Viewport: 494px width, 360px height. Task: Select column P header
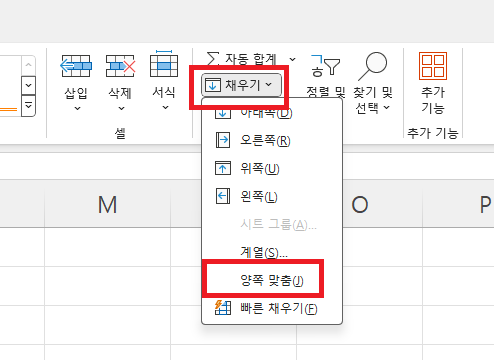[459, 204]
